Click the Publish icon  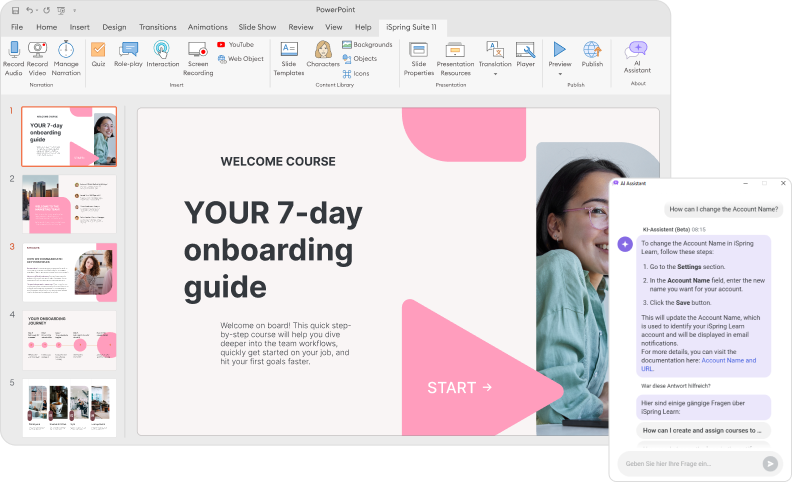(592, 50)
